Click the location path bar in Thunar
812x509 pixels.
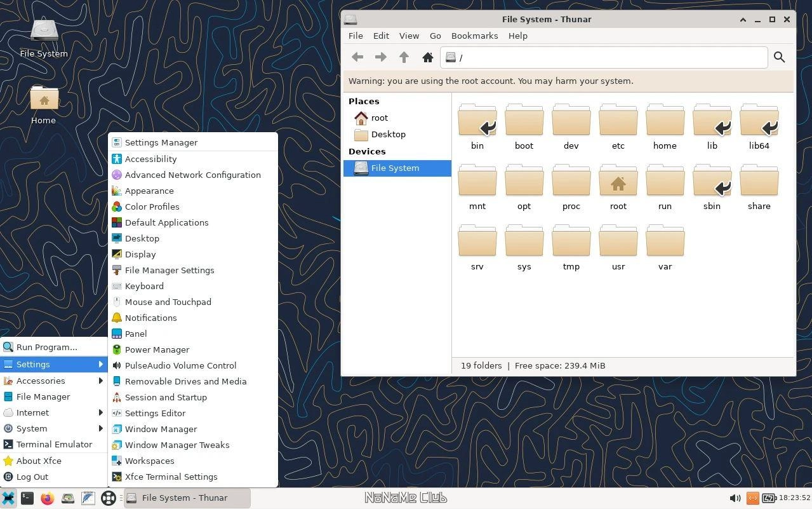pyautogui.click(x=604, y=57)
